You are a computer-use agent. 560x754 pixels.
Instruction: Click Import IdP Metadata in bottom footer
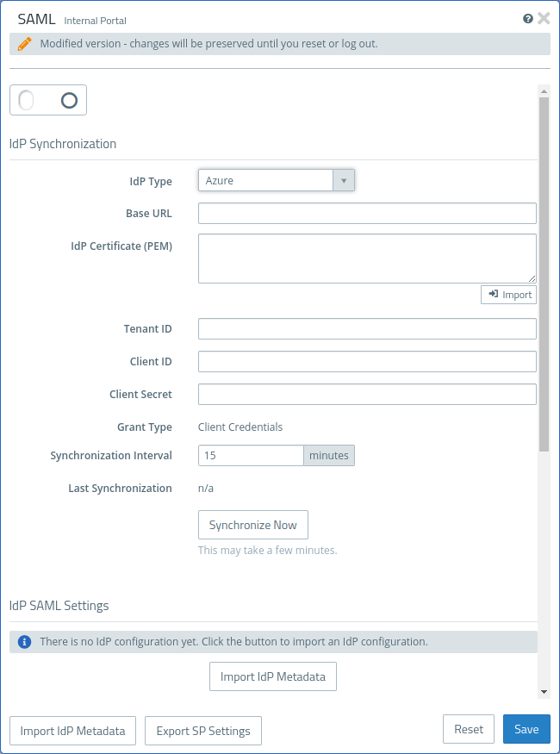[72, 731]
